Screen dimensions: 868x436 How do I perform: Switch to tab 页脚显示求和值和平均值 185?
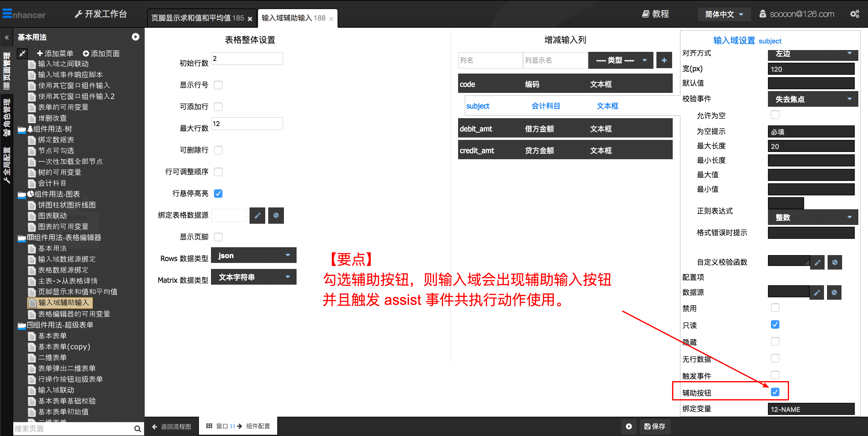click(x=197, y=18)
